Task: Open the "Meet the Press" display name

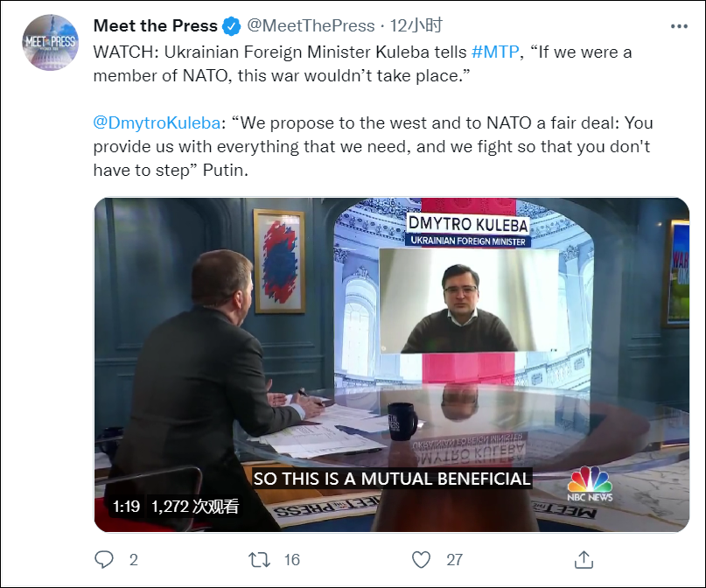Action: click(156, 26)
